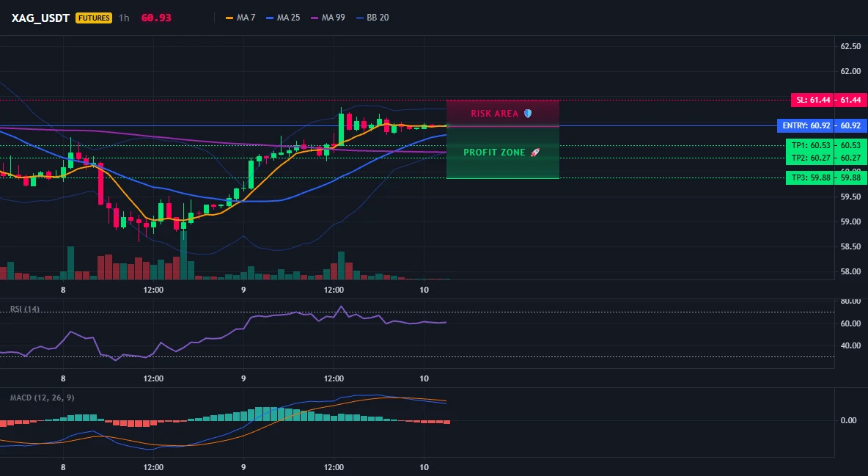Click 80.00 on the RSI scale
Screen dimensions: 868x476
851,301
